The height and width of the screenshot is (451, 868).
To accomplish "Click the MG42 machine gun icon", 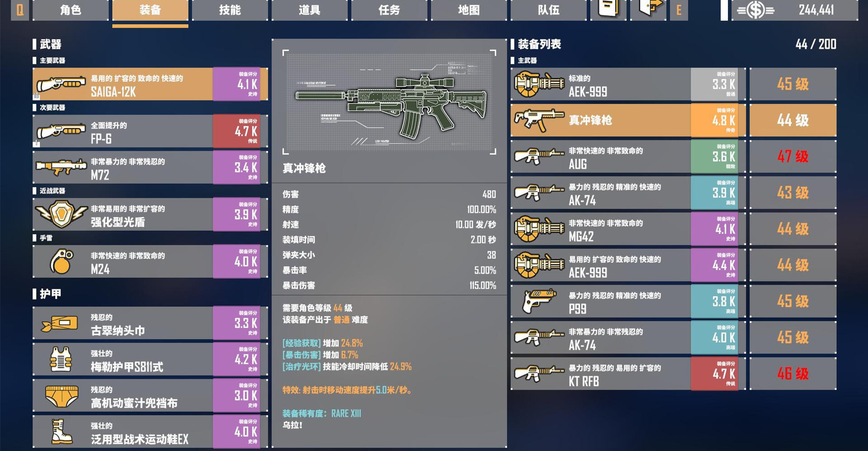I will [x=539, y=229].
